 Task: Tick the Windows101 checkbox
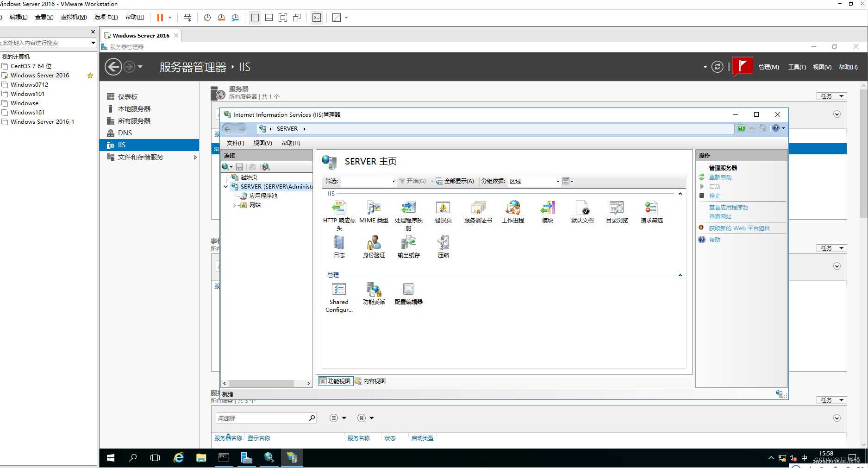tap(5, 94)
